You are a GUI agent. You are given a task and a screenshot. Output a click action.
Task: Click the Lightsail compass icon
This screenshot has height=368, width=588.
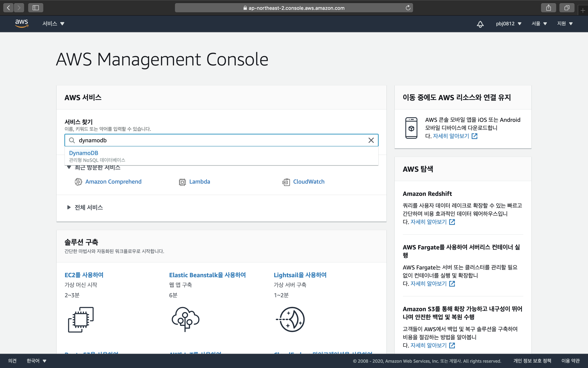pyautogui.click(x=290, y=320)
